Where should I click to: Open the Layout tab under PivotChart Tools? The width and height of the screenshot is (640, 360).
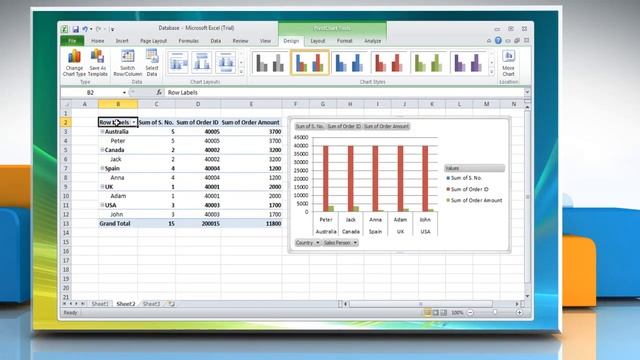[318, 41]
